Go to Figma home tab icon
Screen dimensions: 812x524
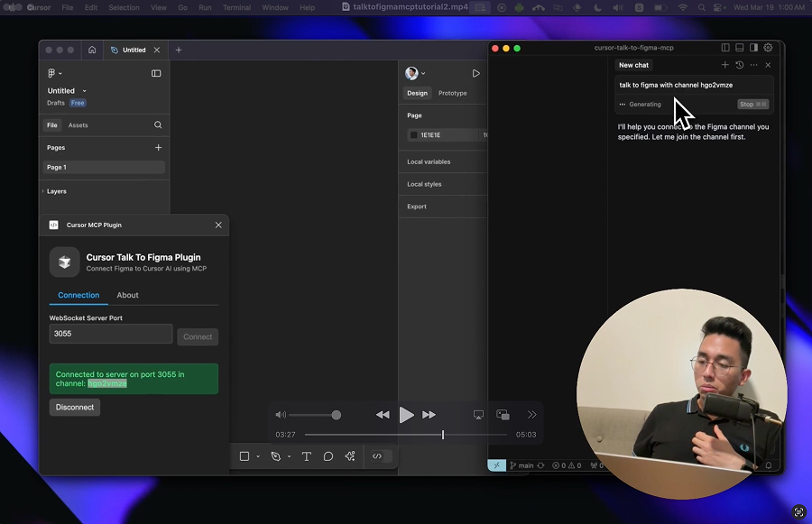coord(92,50)
